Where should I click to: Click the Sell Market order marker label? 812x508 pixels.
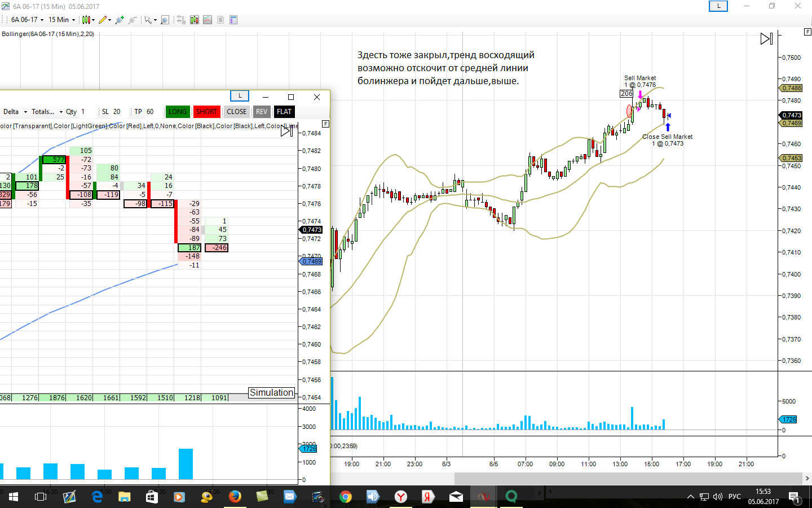(x=640, y=82)
